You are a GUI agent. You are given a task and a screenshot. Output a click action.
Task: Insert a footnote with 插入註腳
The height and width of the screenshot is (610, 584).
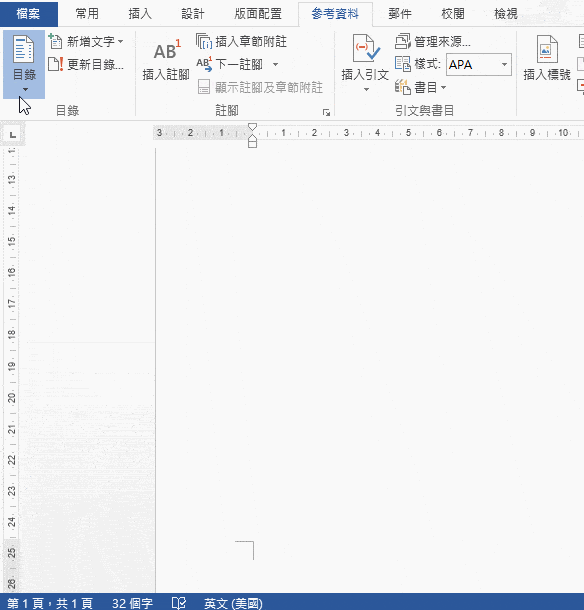(166, 60)
